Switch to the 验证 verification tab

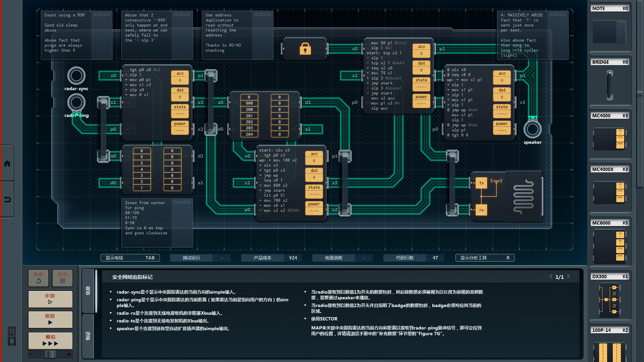[88, 336]
